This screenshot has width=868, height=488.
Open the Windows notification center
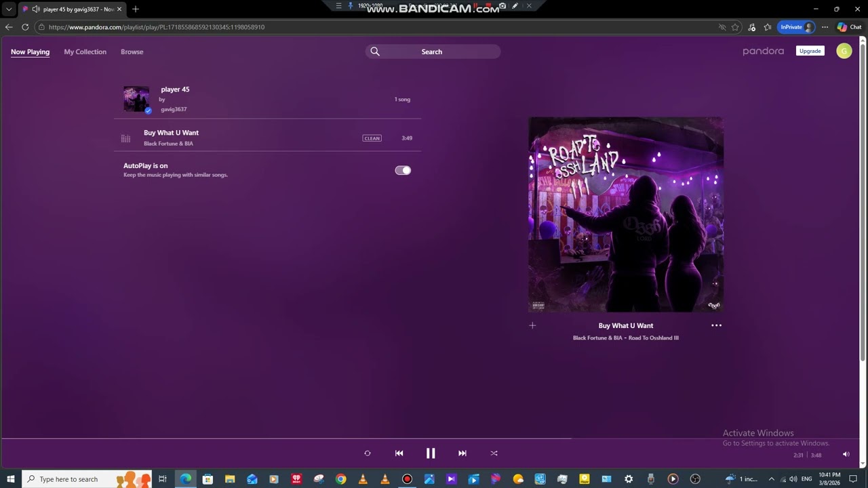point(854,479)
